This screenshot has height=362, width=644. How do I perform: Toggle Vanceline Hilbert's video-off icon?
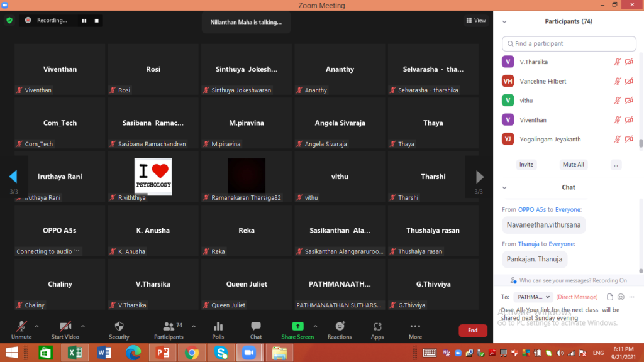click(x=629, y=81)
